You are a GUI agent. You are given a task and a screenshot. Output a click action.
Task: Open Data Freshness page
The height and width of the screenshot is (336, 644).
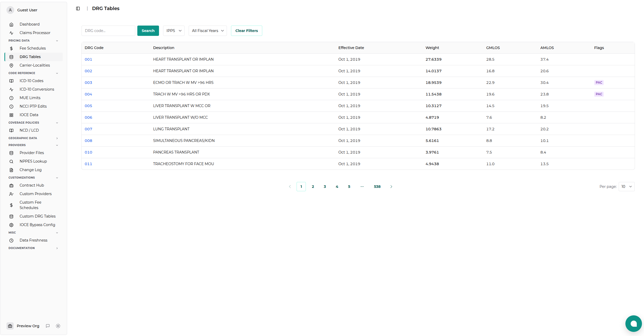[34, 240]
